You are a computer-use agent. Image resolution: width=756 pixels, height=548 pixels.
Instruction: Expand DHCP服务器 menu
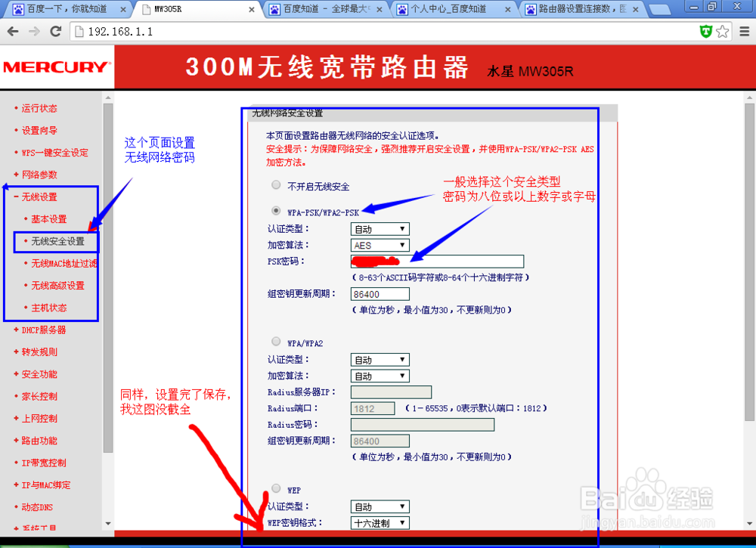pos(43,330)
